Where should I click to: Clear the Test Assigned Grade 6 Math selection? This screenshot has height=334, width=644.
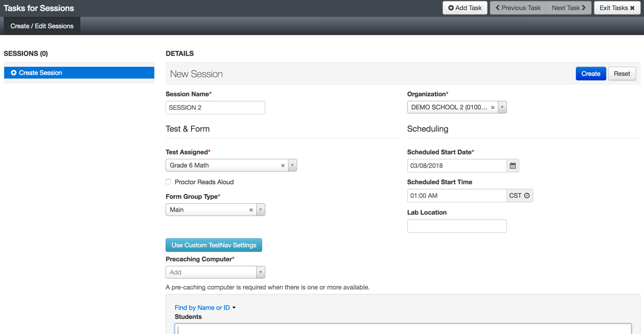click(x=283, y=166)
